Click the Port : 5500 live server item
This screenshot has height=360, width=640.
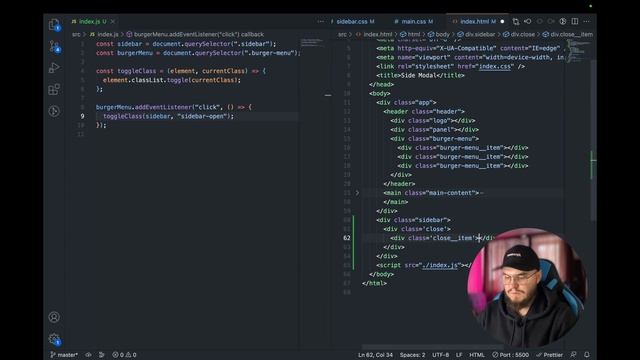pyautogui.click(x=510, y=355)
